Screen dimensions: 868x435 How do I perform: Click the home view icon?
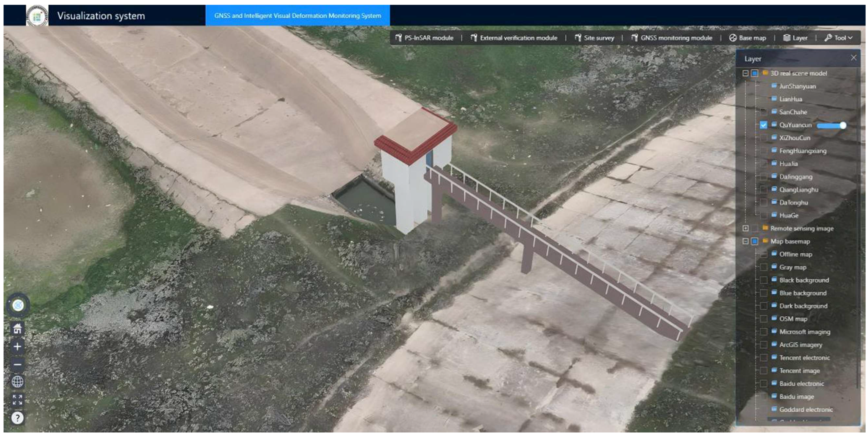pyautogui.click(x=18, y=328)
